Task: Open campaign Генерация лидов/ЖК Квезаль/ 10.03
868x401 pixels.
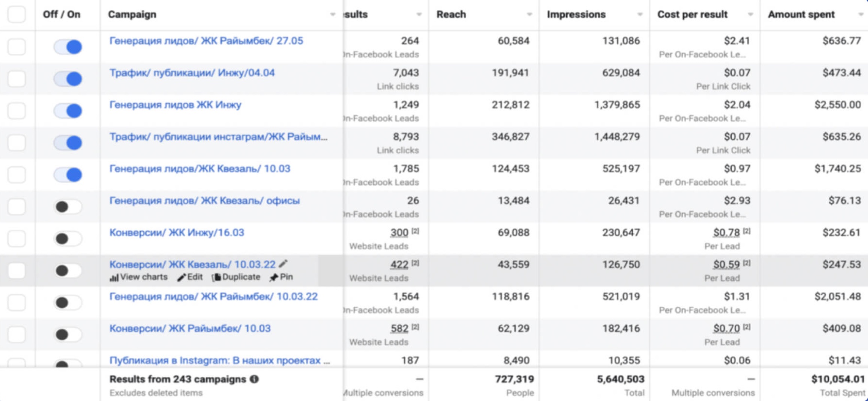Action: (x=200, y=168)
